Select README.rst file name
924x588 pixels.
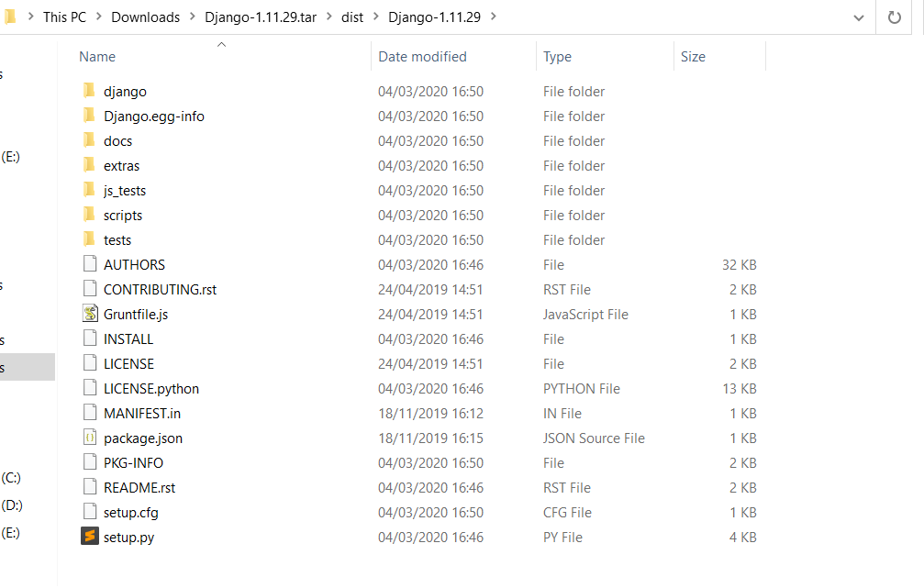[139, 487]
